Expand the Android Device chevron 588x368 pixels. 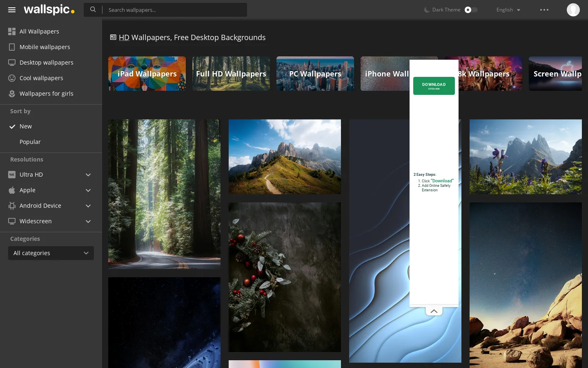[x=88, y=206]
